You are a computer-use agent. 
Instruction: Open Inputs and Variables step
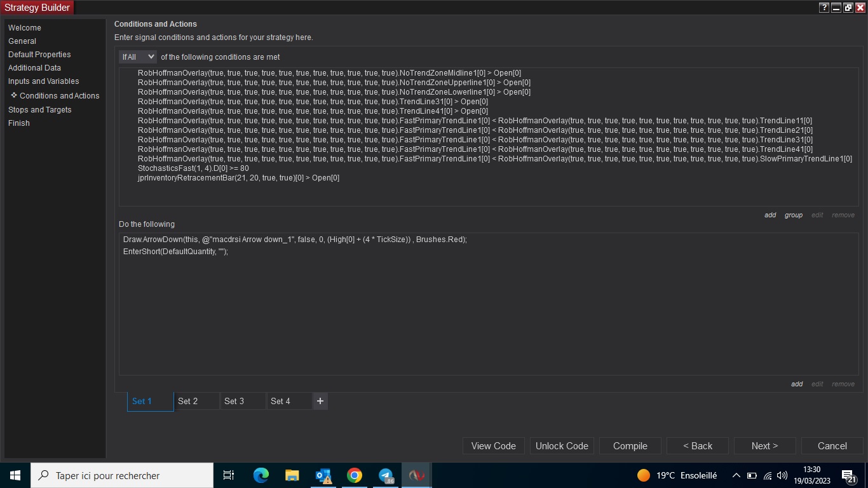click(44, 81)
